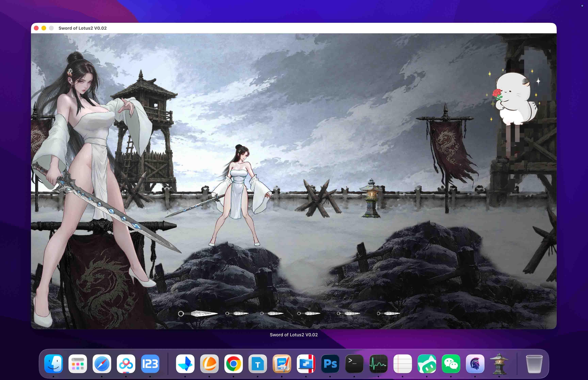Click the stone lantern game icon in dock
This screenshot has width=588, height=380.
[499, 364]
